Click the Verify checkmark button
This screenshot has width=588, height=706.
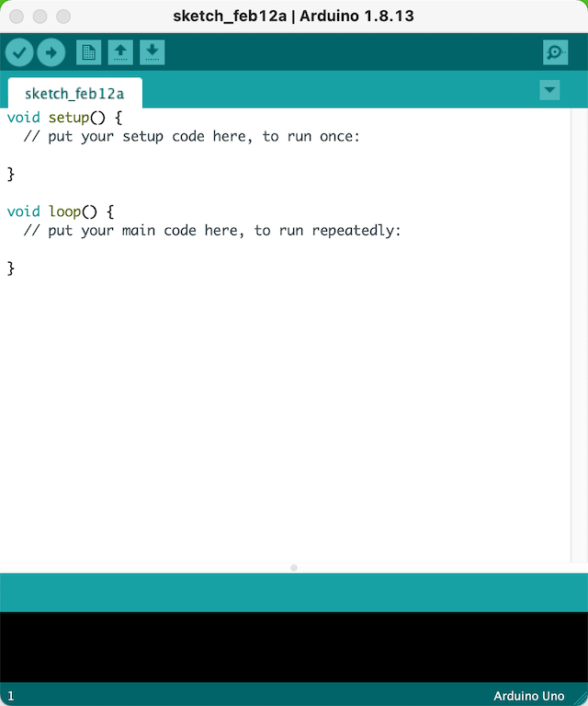(x=19, y=52)
